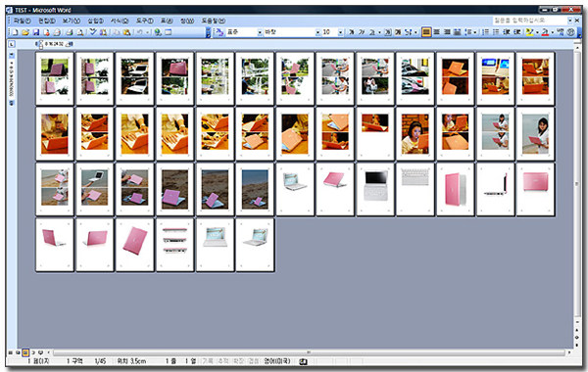Image resolution: width=588 pixels, height=372 pixels.
Task: Open the 서식(O) menu
Action: coord(120,21)
